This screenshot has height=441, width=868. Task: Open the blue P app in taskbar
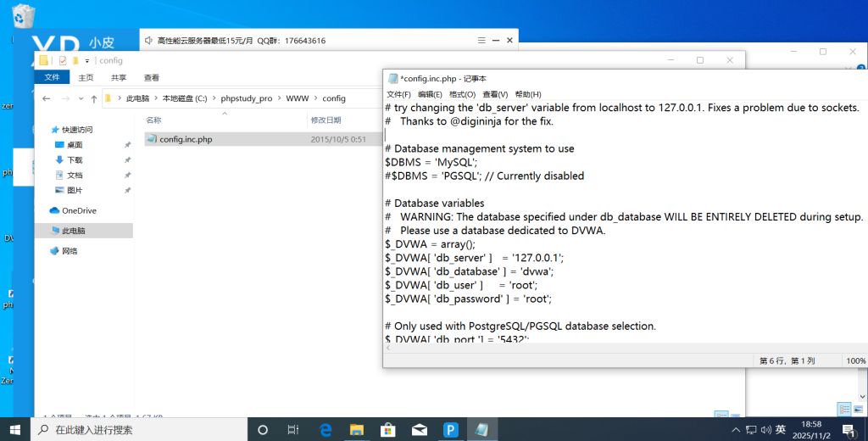tap(451, 430)
